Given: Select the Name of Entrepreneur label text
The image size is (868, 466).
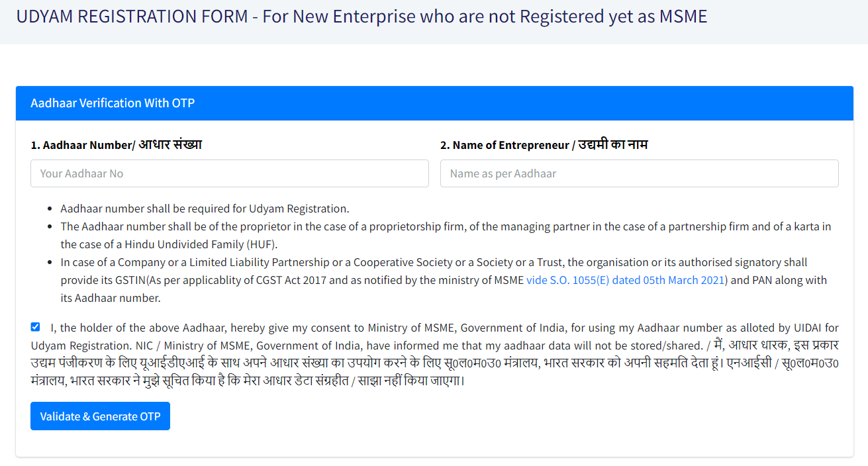Looking at the screenshot, I should pos(544,144).
